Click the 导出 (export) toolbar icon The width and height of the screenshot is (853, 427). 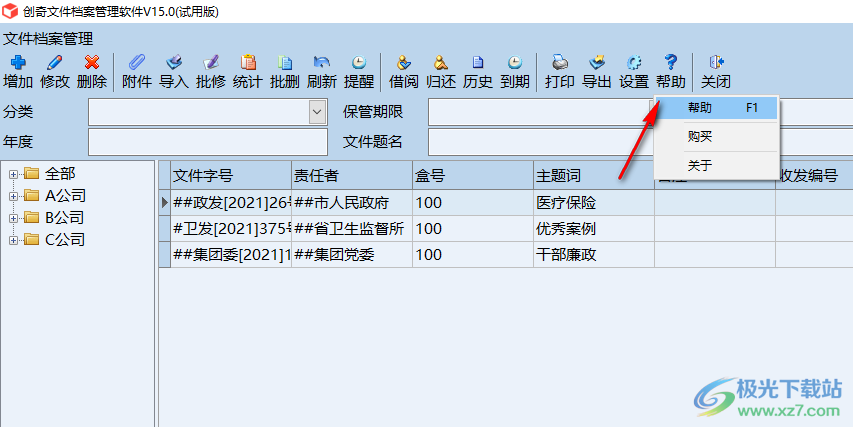coord(597,63)
